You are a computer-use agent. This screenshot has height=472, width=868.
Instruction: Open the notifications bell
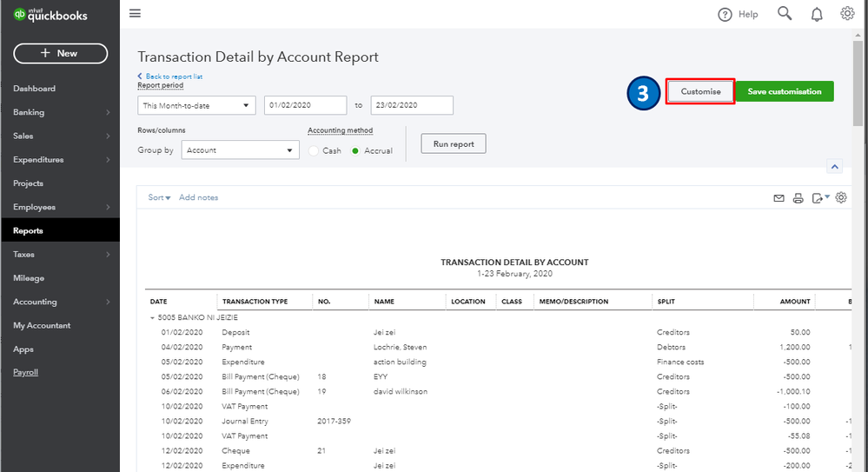[x=817, y=14]
